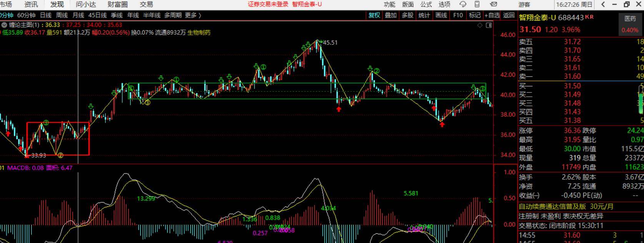This screenshot has width=644, height=243.
Task: Open the 功能 menu
Action: point(389,4)
